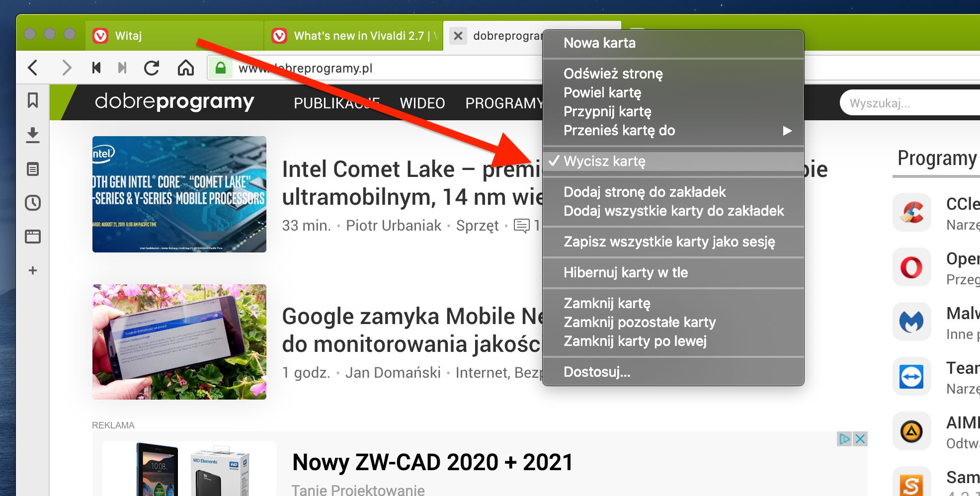The image size is (980, 496).
Task: Click the back navigation arrow
Action: (33, 68)
